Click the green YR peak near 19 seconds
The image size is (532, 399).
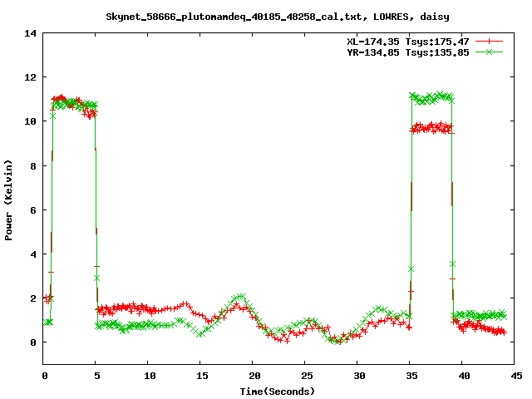(x=240, y=297)
